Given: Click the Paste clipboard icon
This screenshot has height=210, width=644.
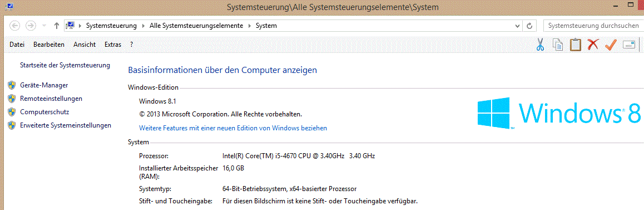Looking at the screenshot, I should 575,45.
